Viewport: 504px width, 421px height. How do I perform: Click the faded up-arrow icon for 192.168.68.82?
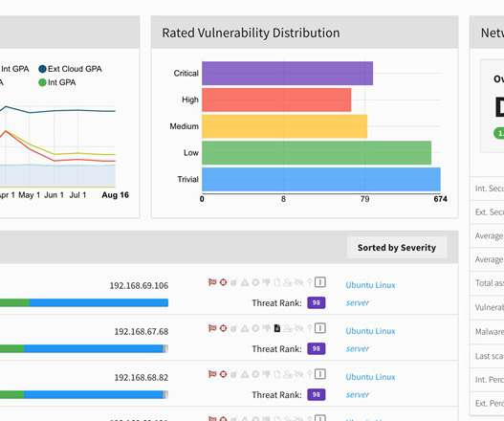[x=309, y=374]
